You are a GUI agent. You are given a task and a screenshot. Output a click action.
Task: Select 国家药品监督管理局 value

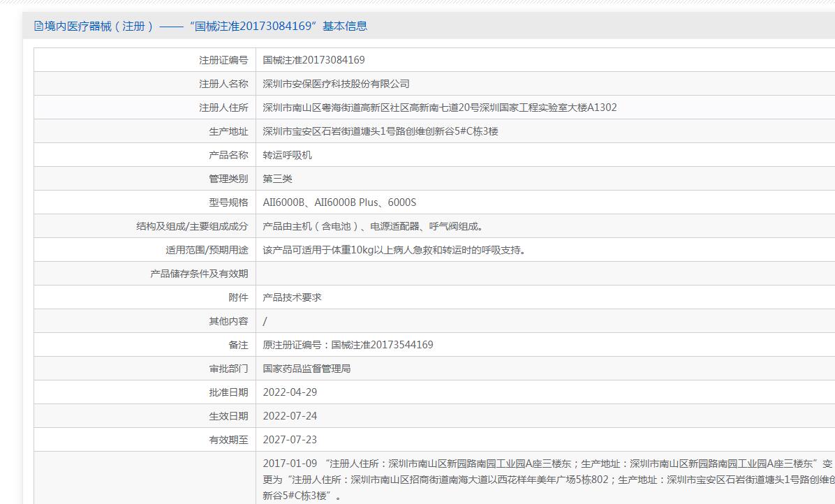point(306,369)
